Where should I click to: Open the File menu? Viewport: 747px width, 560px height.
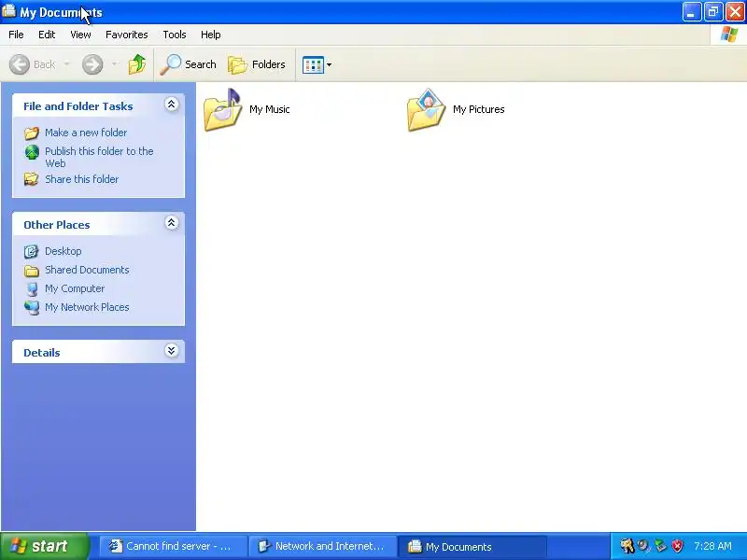click(16, 35)
